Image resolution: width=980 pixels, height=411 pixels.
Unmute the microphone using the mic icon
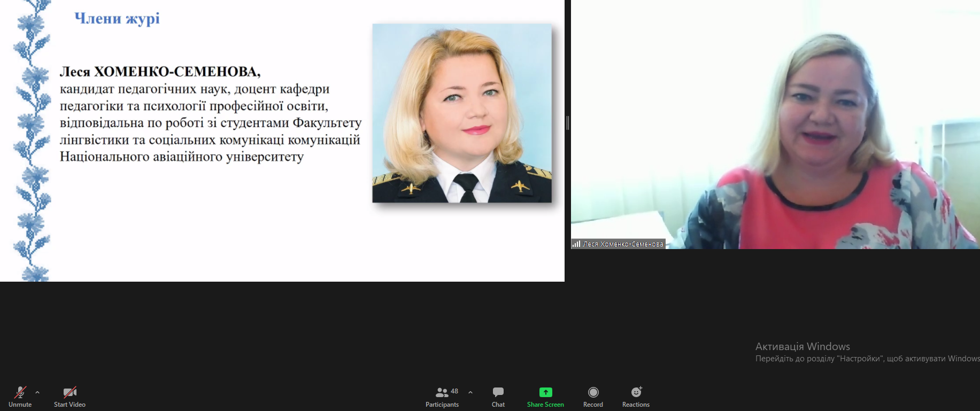20,392
